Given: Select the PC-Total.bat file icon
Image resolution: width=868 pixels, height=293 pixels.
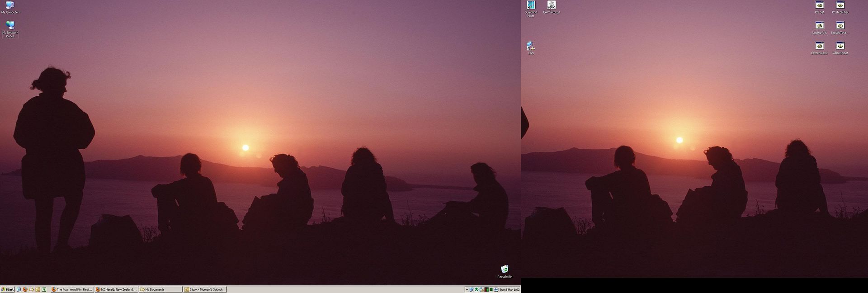Looking at the screenshot, I should click(x=840, y=7).
